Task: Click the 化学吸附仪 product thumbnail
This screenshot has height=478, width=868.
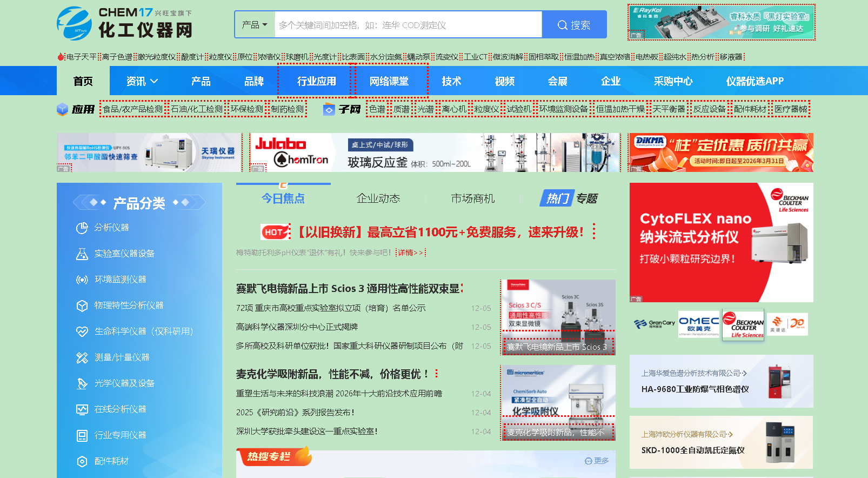Action: pos(558,402)
